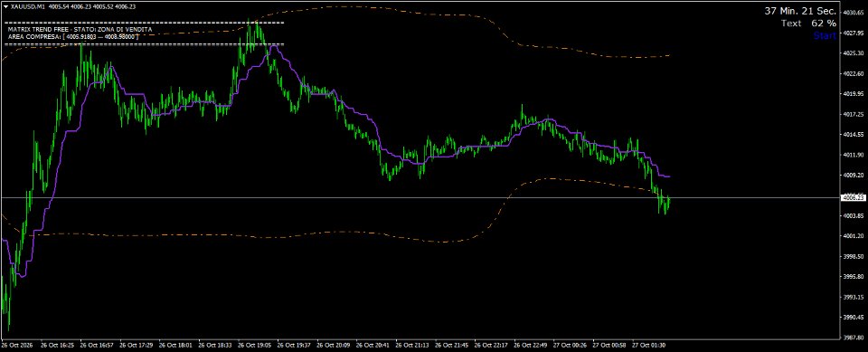This screenshot has height=352, width=868.
Task: Click the '26 Oct 18:33' time axis label
Action: coord(215,345)
